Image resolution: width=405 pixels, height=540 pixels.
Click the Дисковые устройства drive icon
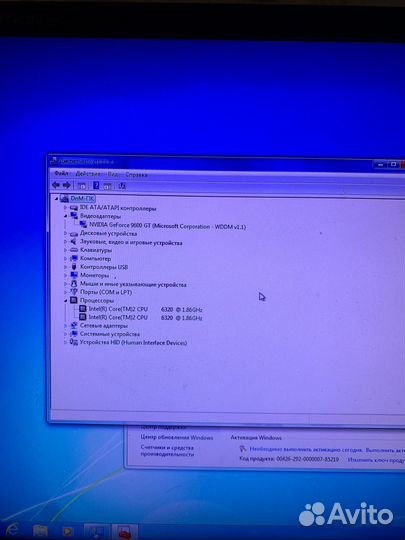click(74, 233)
